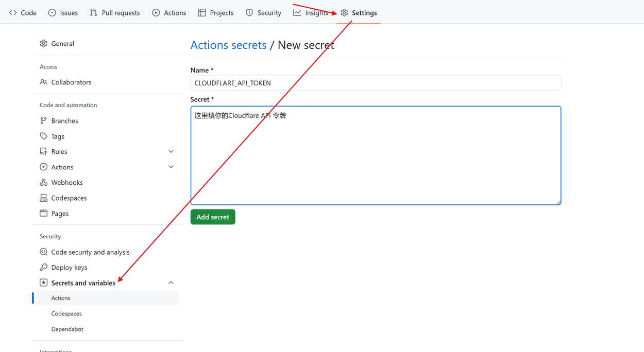Go back to Actions secrets breadcrumb link
The width and height of the screenshot is (644, 352).
pyautogui.click(x=228, y=45)
